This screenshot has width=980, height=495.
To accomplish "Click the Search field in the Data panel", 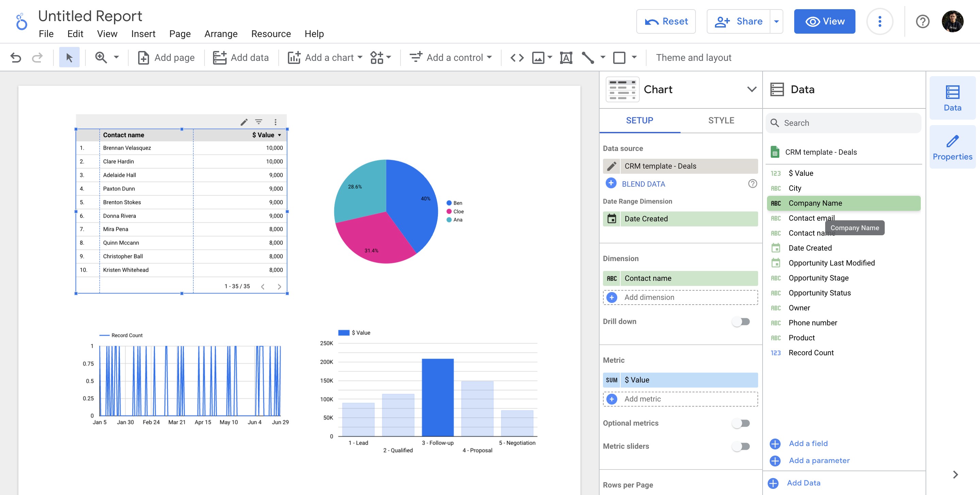I will [x=843, y=122].
